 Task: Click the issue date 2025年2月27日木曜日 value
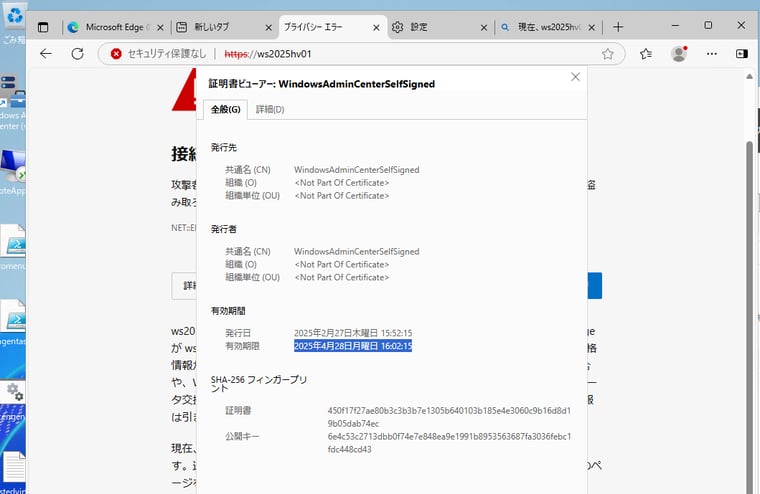pyautogui.click(x=353, y=333)
